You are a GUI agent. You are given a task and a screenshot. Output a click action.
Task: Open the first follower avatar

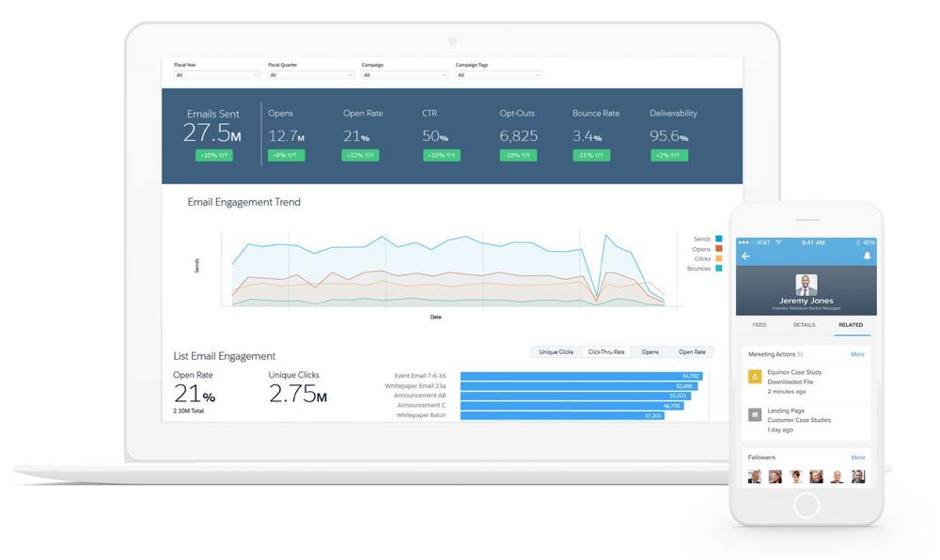click(x=754, y=476)
